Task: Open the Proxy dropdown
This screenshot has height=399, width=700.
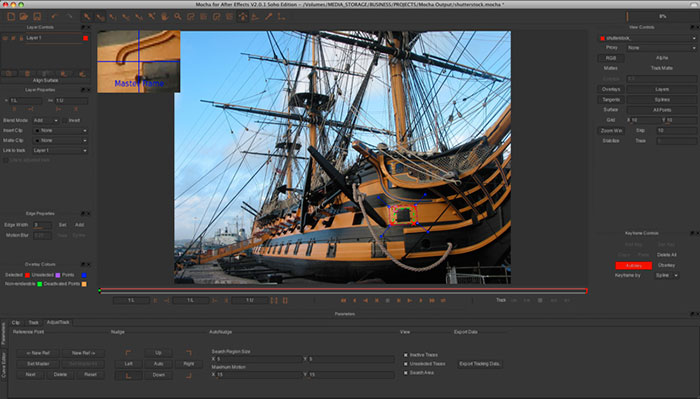Action: coord(661,48)
